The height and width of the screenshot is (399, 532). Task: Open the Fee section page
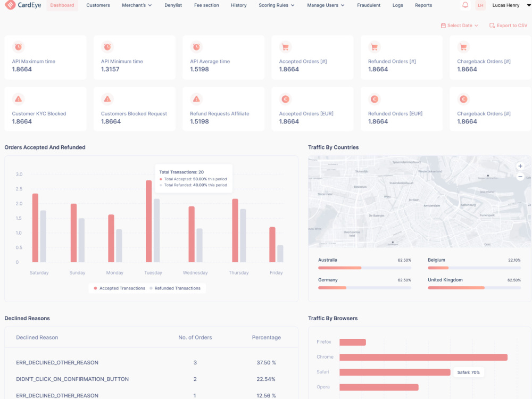pos(206,5)
